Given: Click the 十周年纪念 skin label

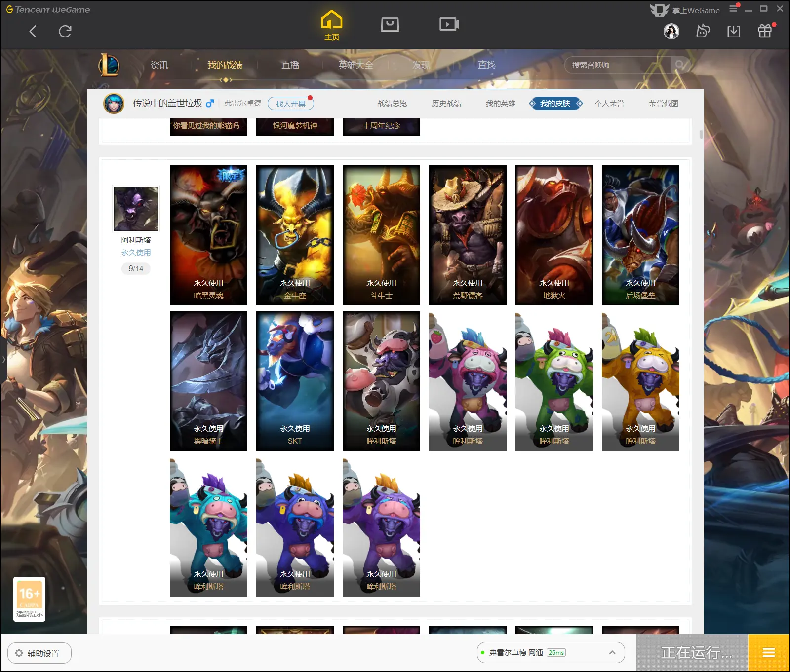Looking at the screenshot, I should point(381,126).
